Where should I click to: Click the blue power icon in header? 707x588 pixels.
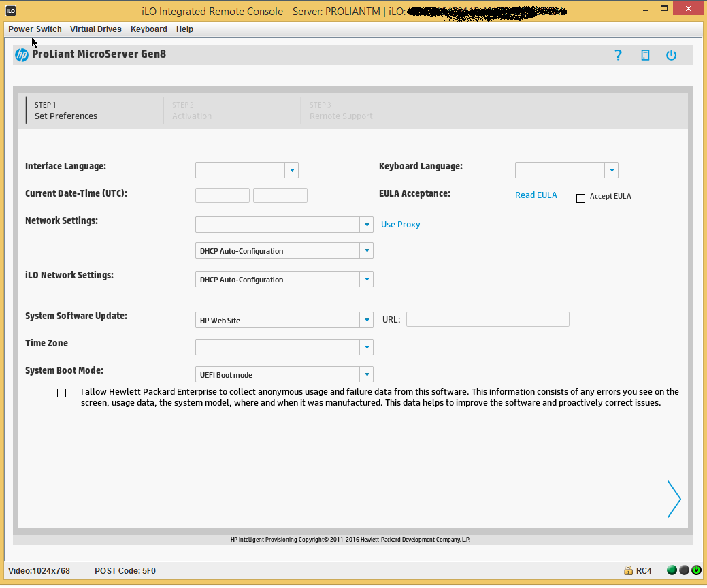coord(671,55)
